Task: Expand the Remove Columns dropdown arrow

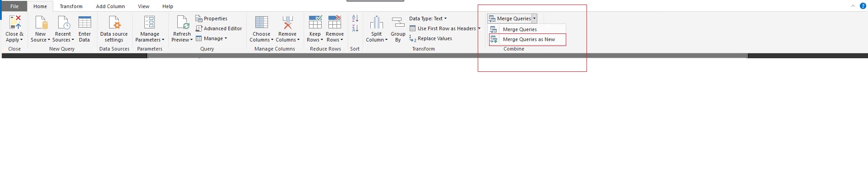Action: coord(298,40)
